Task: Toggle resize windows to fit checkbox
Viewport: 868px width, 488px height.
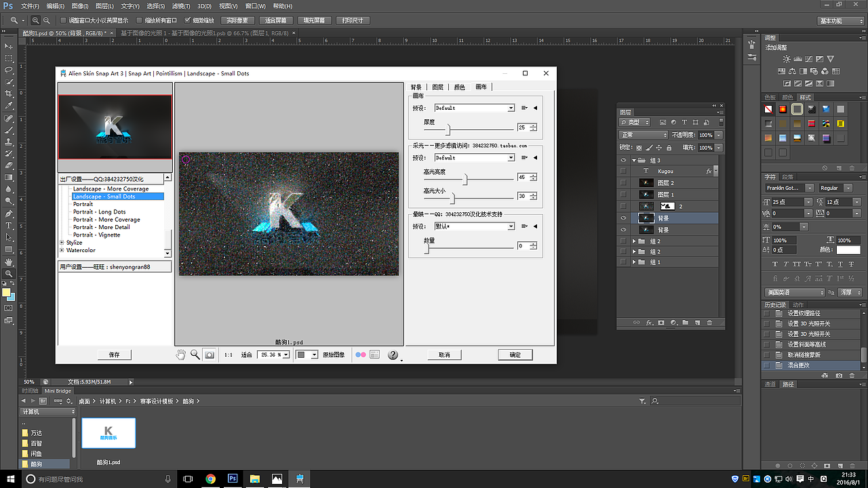Action: [x=64, y=20]
